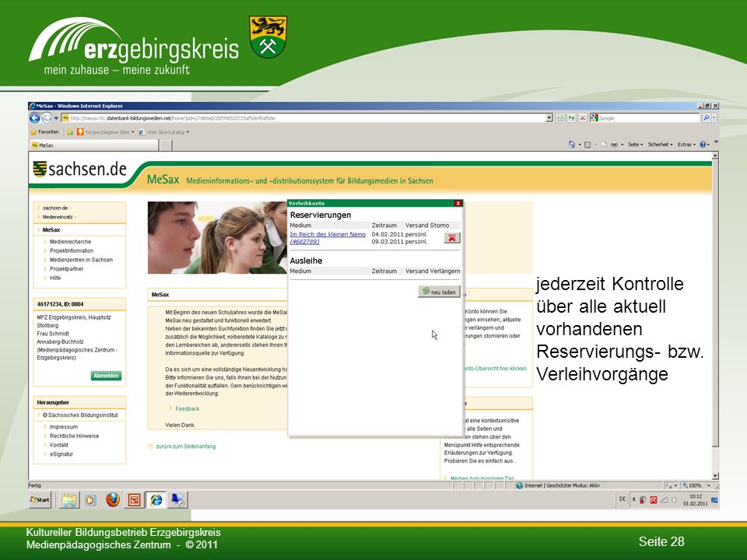Viewport: 747px width, 560px height.
Task: Click the red Stop loading icon
Action: [582, 117]
